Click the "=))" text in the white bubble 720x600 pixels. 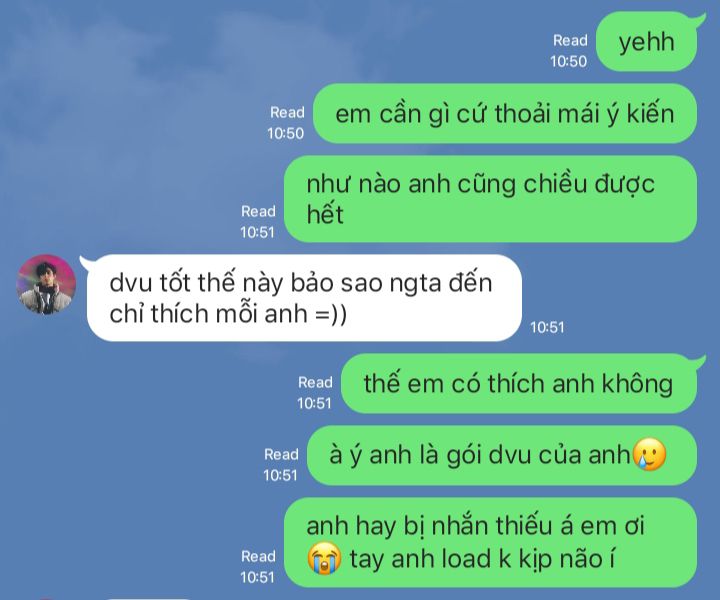[x=331, y=314]
